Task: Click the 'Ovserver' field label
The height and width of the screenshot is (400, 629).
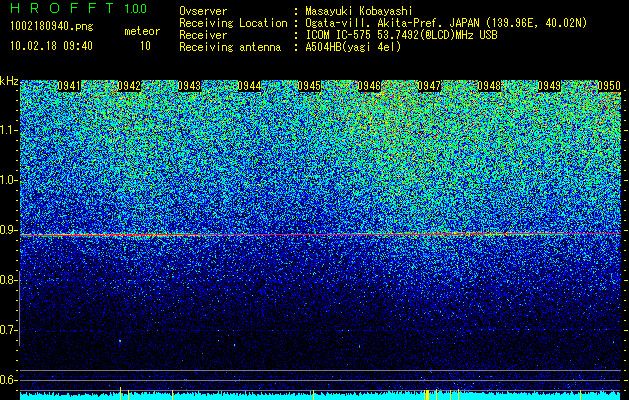Action: click(x=203, y=11)
